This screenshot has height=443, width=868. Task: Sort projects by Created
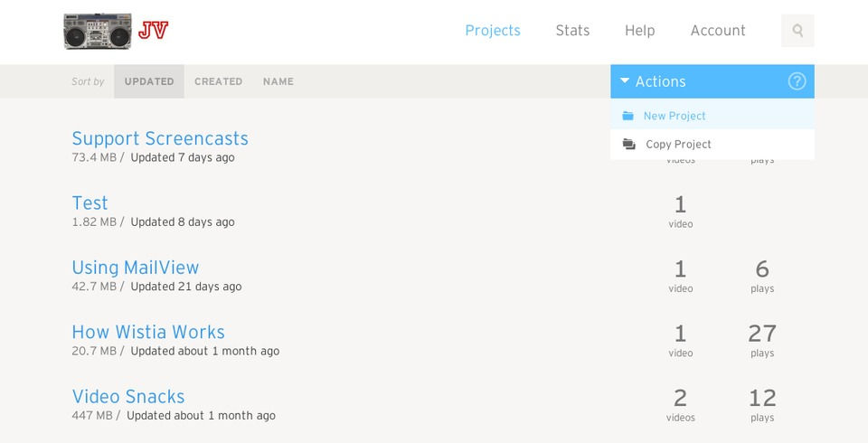(218, 81)
